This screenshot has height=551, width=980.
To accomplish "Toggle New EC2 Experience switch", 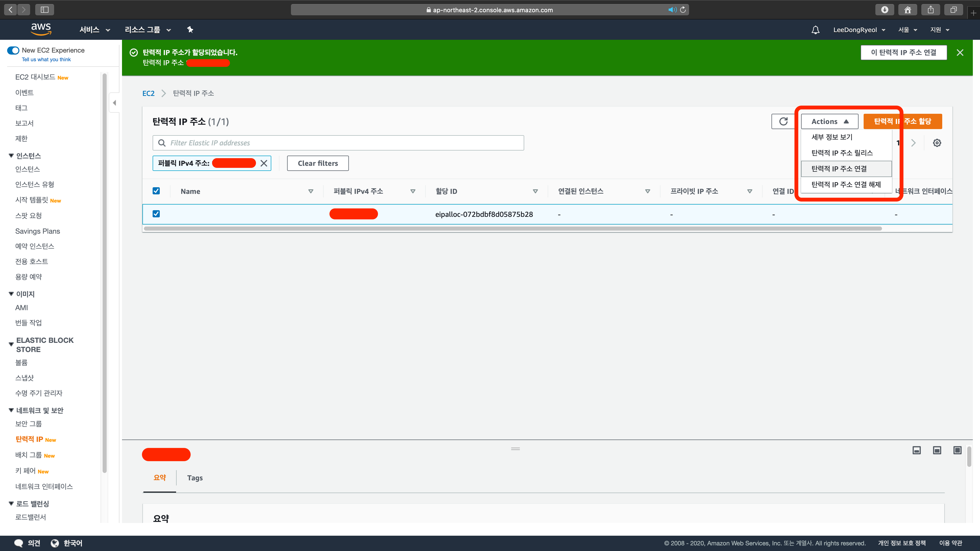I will tap(13, 50).
